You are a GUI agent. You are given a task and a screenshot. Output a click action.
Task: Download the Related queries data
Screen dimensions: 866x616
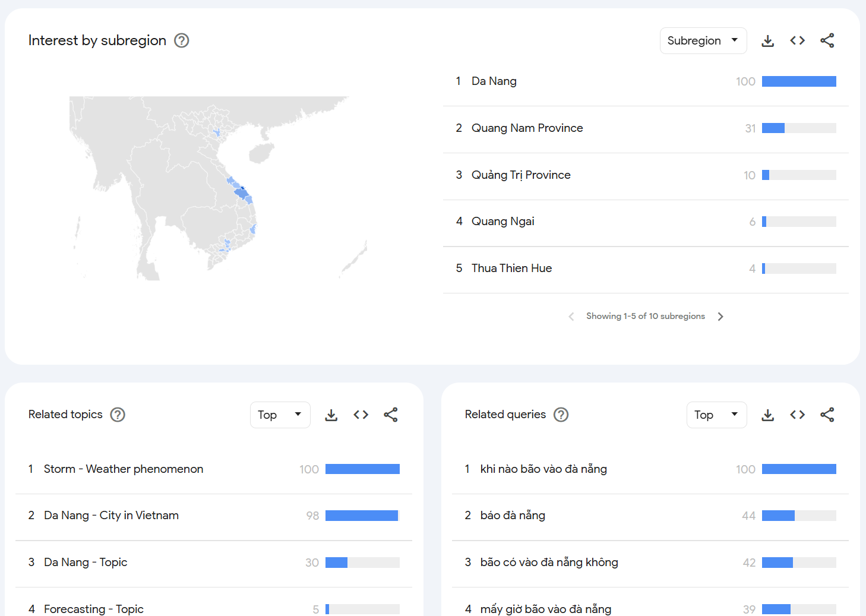767,415
